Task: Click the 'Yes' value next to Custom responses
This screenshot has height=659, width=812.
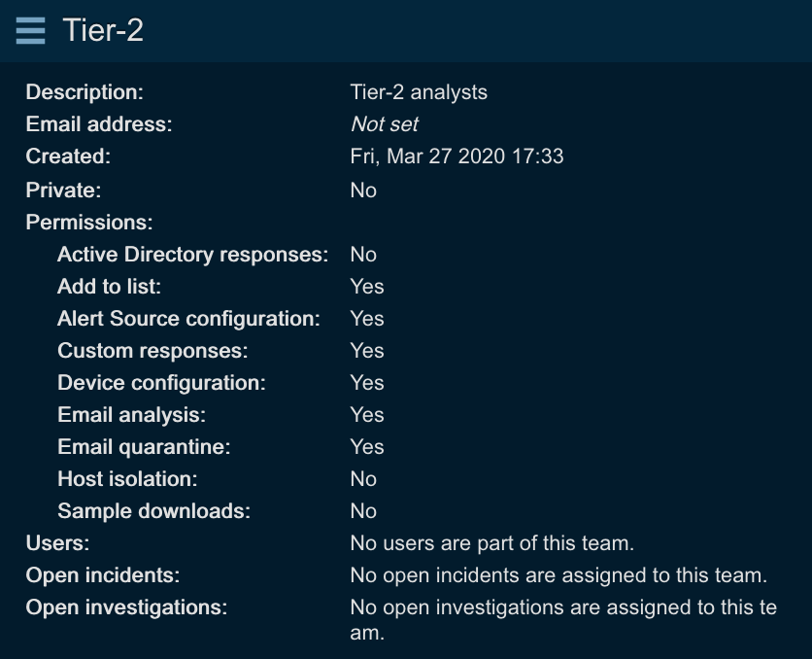Action: pos(367,351)
